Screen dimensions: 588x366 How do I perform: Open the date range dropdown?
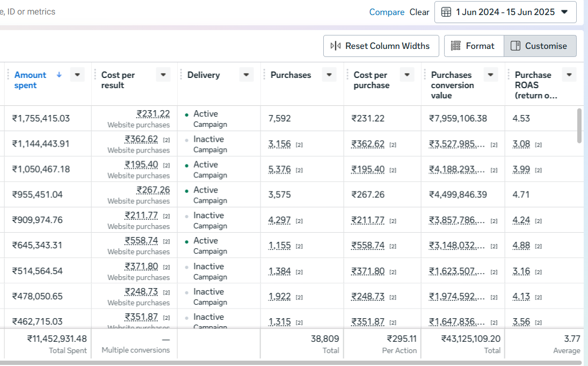click(564, 12)
